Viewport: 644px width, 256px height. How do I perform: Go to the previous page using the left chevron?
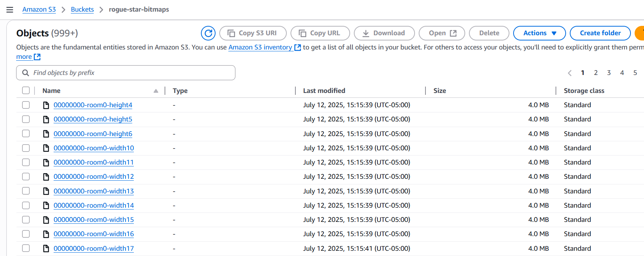click(x=569, y=73)
